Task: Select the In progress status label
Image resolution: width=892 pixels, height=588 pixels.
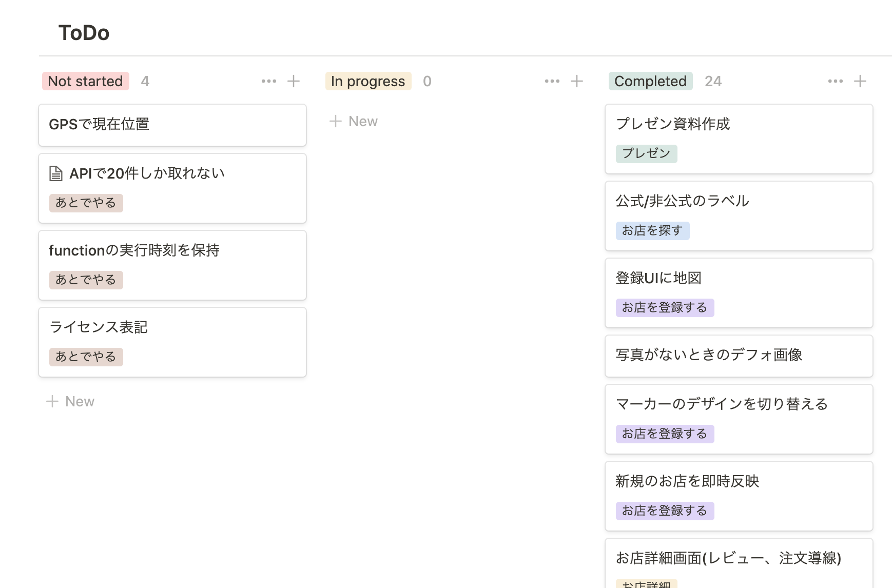Action: click(368, 81)
